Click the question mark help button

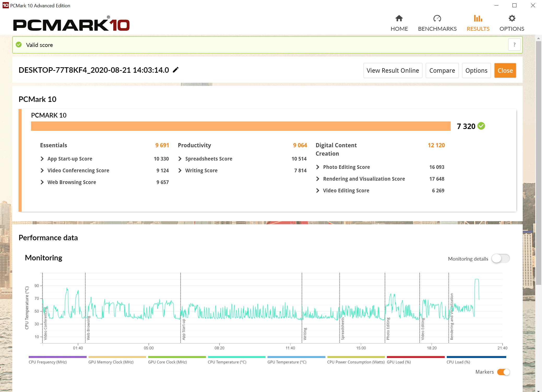click(x=514, y=45)
